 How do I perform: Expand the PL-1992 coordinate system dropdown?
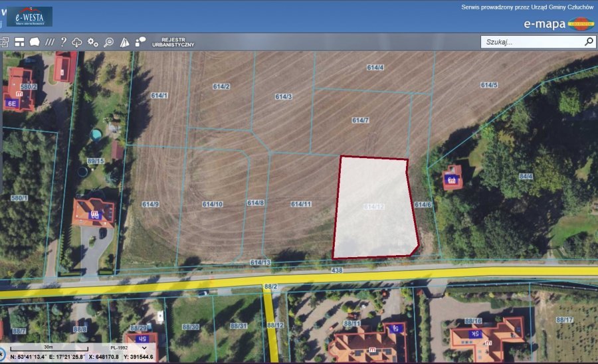tap(144, 347)
